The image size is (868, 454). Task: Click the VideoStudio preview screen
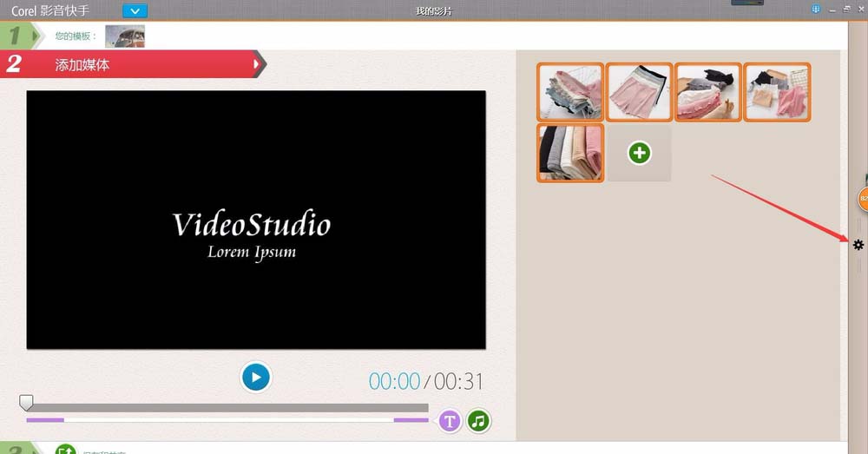[x=256, y=220]
